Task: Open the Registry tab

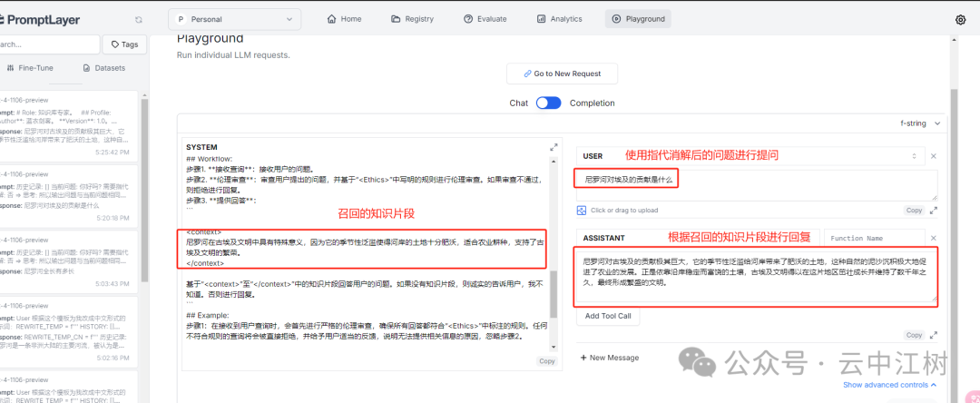Action: (x=413, y=19)
